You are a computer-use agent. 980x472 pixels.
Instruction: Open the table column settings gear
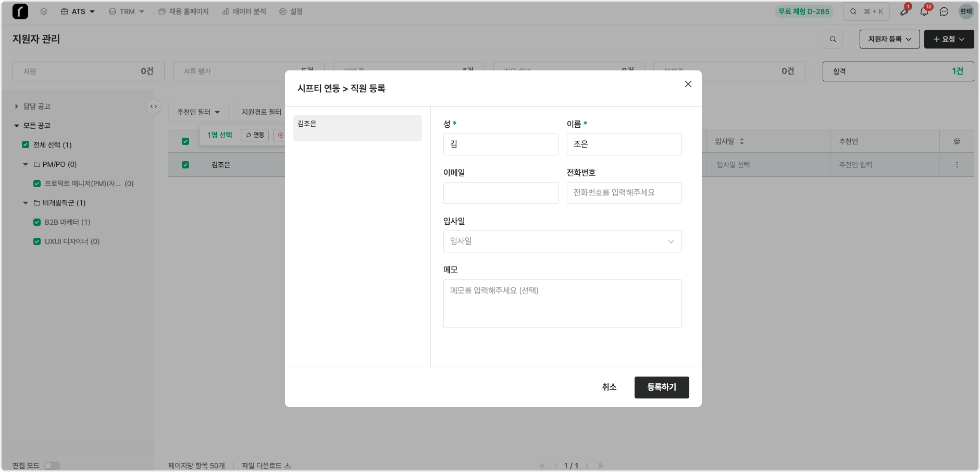coord(957,141)
